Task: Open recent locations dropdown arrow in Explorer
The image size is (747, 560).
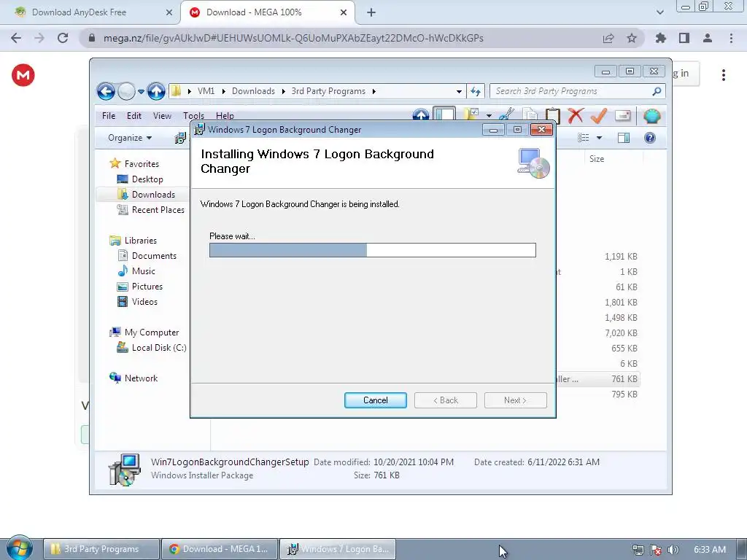Action: point(141,91)
